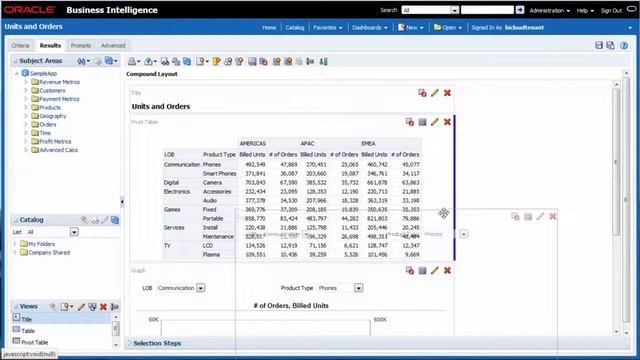Click the Refresh results green arrow icon

tap(323, 61)
